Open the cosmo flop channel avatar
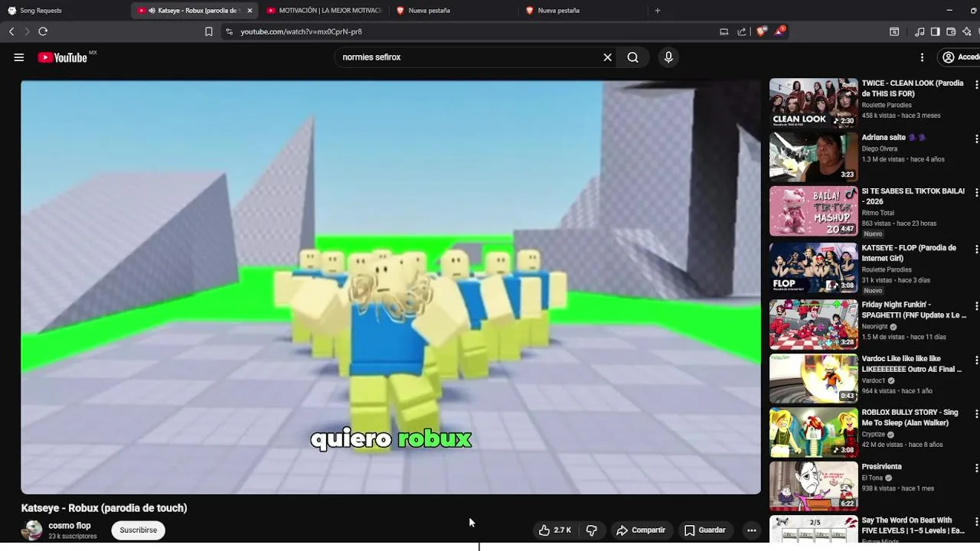The width and height of the screenshot is (980, 551). pyautogui.click(x=32, y=530)
